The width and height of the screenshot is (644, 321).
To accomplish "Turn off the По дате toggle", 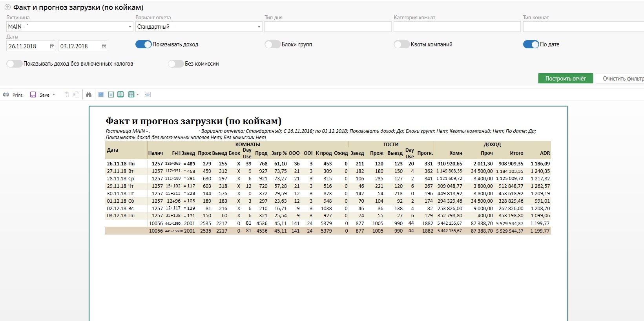I will pyautogui.click(x=531, y=44).
